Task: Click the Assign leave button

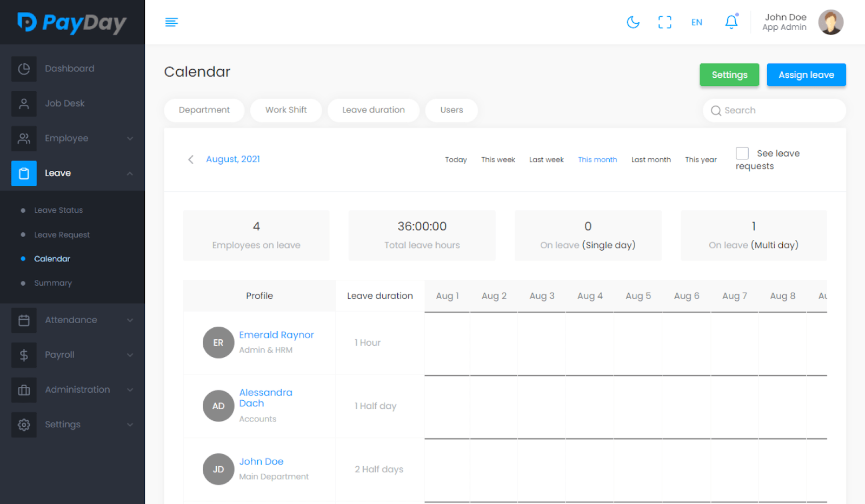Action: pyautogui.click(x=806, y=75)
